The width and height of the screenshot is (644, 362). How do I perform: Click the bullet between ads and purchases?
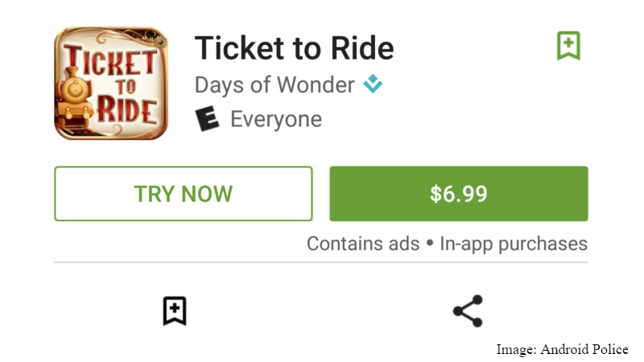tap(430, 244)
